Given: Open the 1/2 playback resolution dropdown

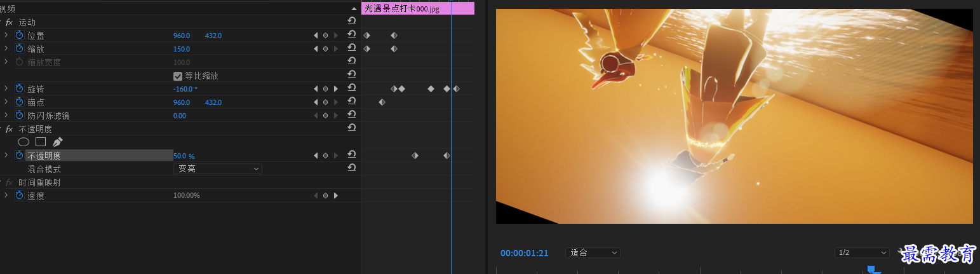Looking at the screenshot, I should pos(862,252).
